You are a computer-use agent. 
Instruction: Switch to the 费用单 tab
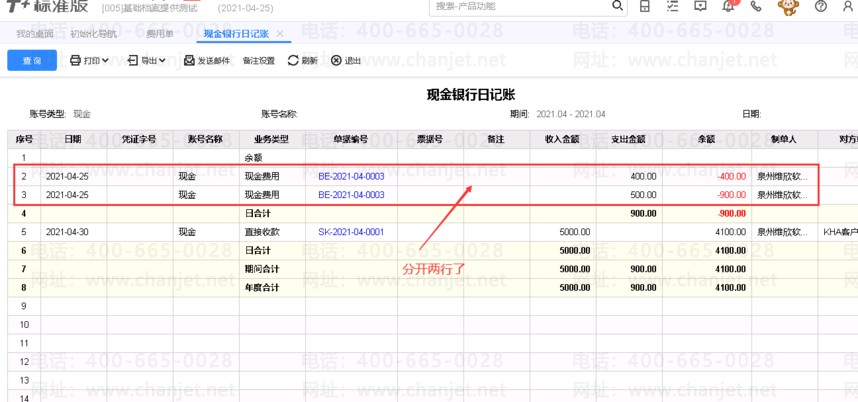(160, 34)
